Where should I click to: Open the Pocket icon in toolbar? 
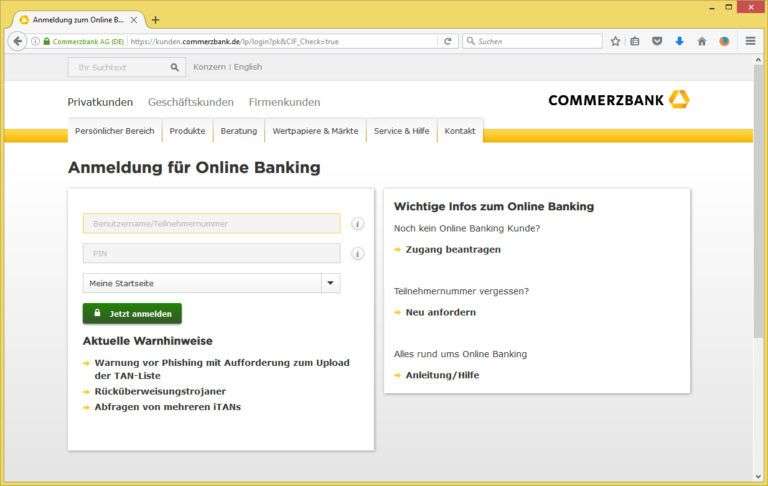click(x=657, y=41)
